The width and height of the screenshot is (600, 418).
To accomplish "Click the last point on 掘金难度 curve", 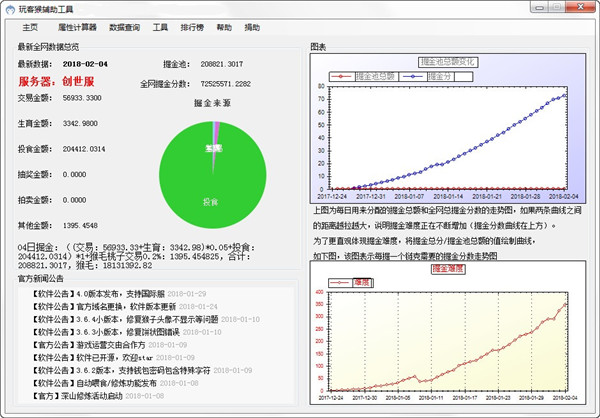I will click(565, 305).
